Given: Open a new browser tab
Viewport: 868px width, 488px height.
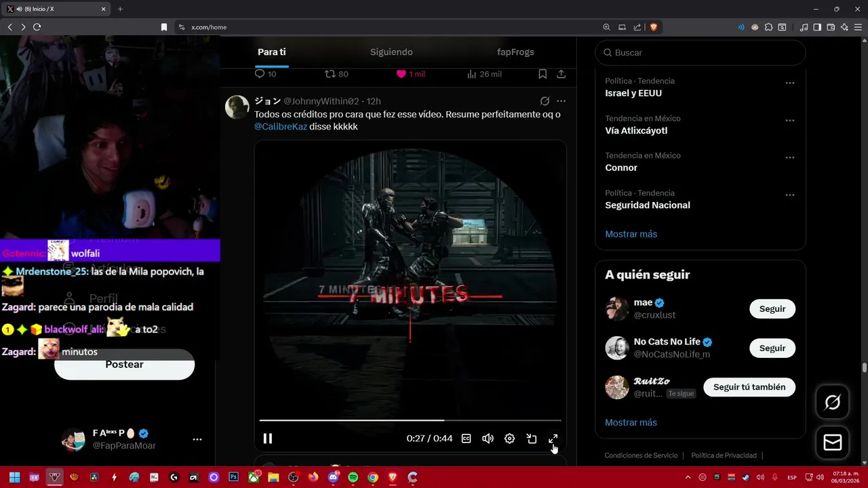Looking at the screenshot, I should point(120,9).
